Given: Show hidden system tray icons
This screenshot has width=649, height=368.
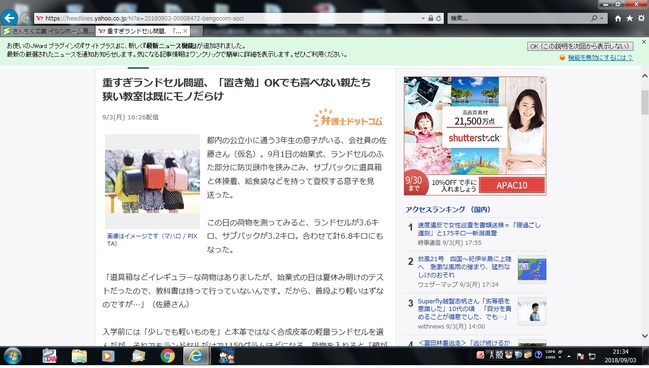Looking at the screenshot, I should pos(569,356).
